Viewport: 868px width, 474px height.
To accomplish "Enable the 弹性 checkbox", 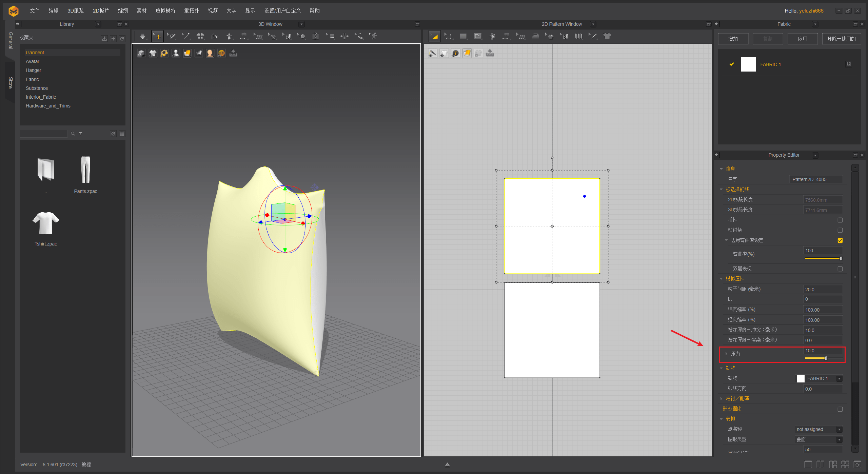I will click(840, 220).
